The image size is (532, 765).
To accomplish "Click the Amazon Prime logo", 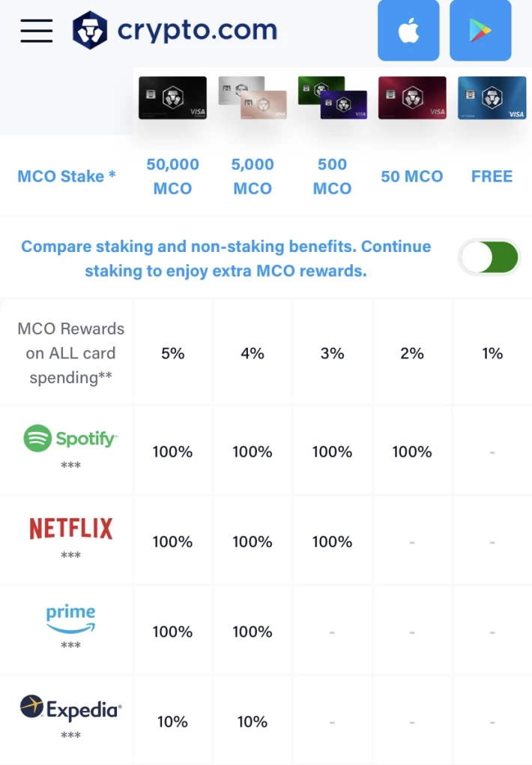I will [70, 619].
